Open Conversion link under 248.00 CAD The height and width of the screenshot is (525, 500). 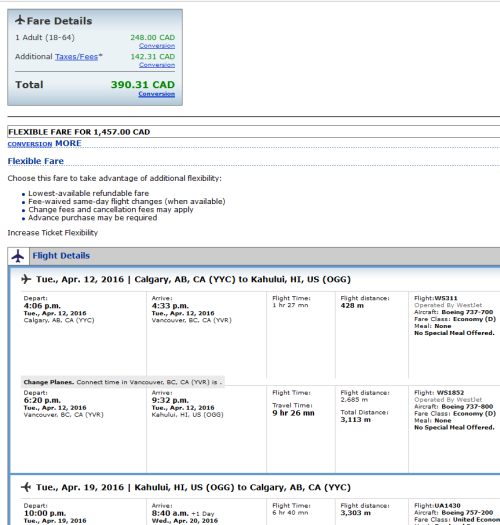point(157,46)
